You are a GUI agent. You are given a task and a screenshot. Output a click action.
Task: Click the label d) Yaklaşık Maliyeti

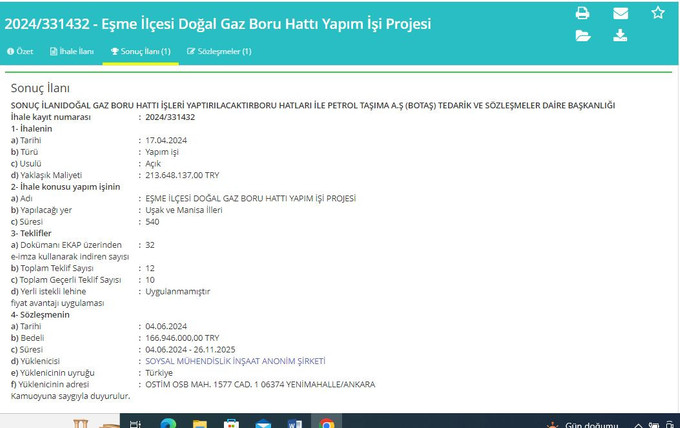pyautogui.click(x=46, y=175)
